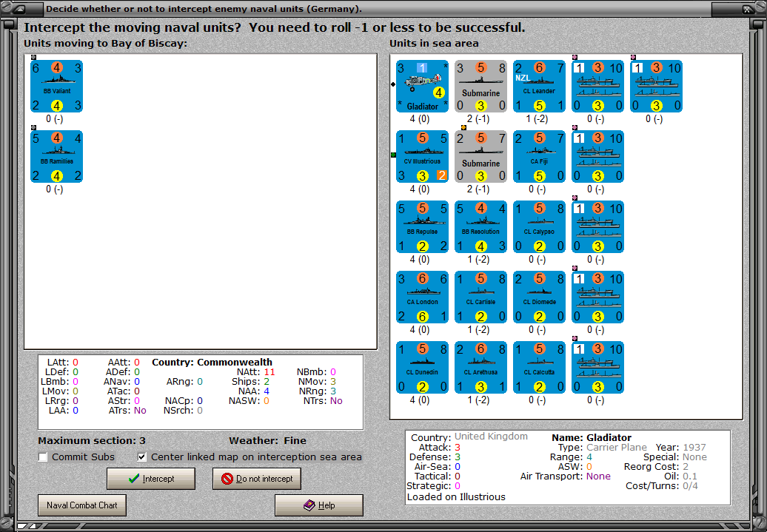Select the CL Calypso unit counter
The image size is (767, 532).
540,227
